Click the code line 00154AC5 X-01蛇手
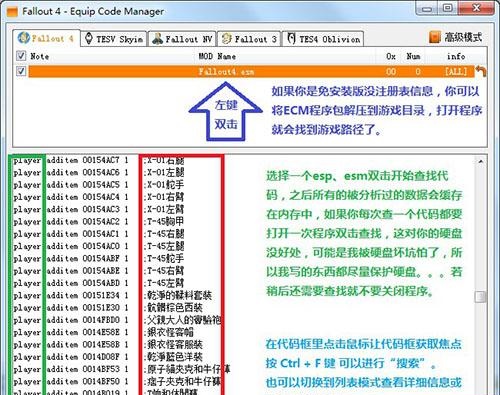This screenshot has height=395, width=500. [x=99, y=185]
